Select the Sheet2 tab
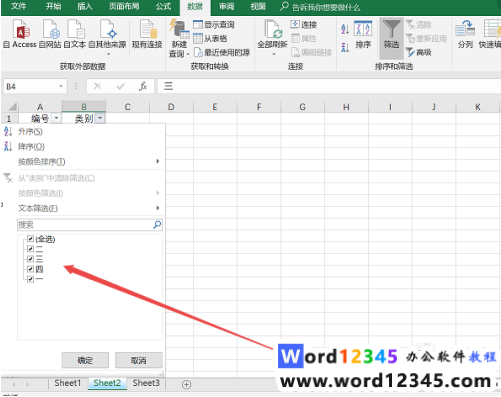 (x=107, y=383)
